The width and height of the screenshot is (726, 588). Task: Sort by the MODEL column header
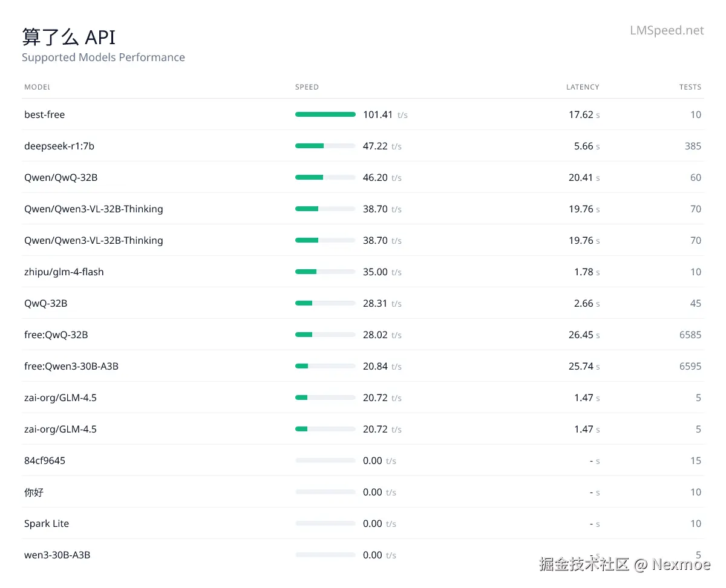pyautogui.click(x=37, y=87)
